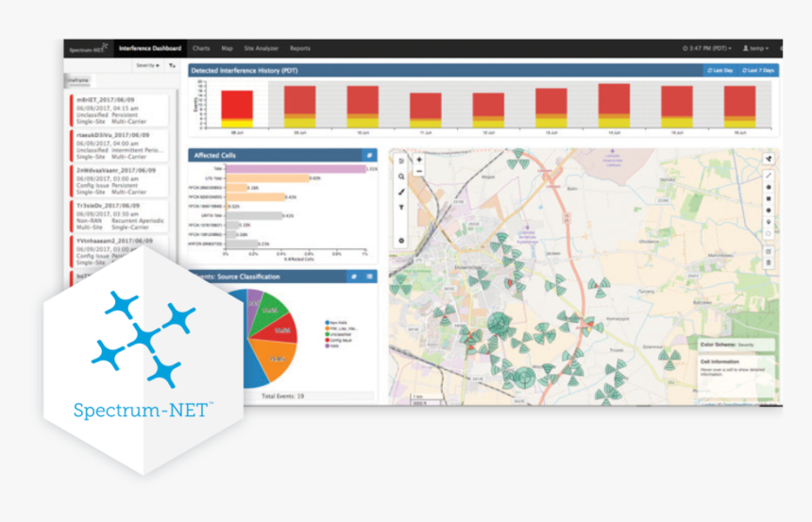Click the green pie chart slice

point(268,312)
